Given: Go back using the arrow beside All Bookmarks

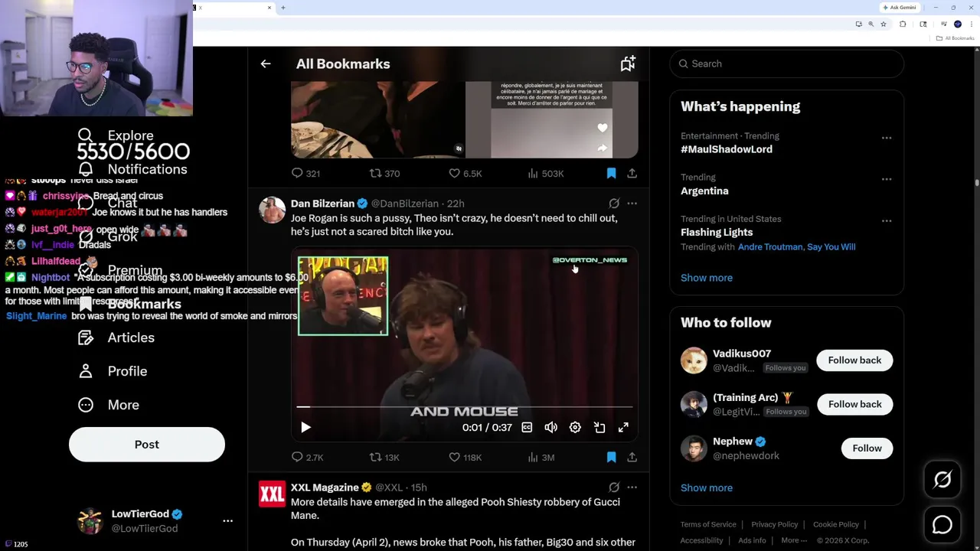Looking at the screenshot, I should [x=266, y=64].
